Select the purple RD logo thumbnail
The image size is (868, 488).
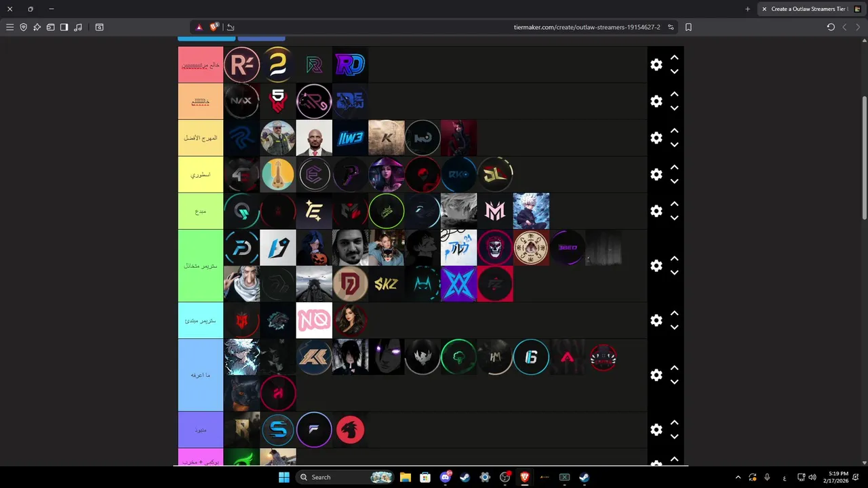coord(351,64)
